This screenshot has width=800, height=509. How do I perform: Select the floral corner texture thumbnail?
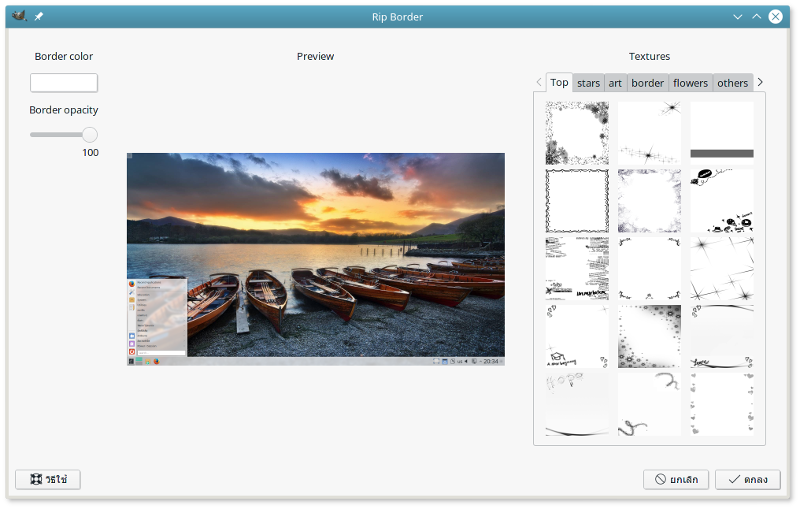(577, 133)
